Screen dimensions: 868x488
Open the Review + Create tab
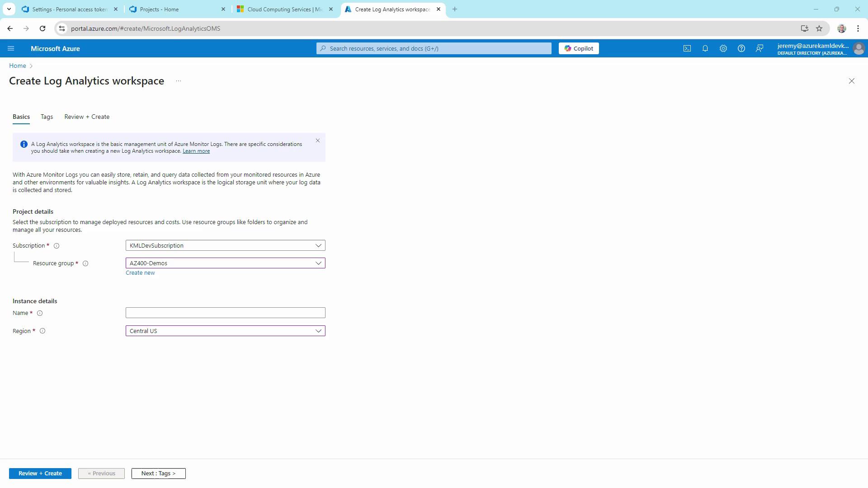(x=87, y=117)
